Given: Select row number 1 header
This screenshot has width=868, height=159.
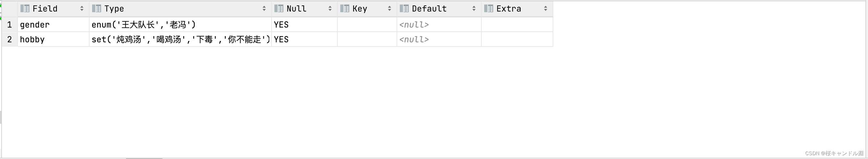Looking at the screenshot, I should 10,25.
